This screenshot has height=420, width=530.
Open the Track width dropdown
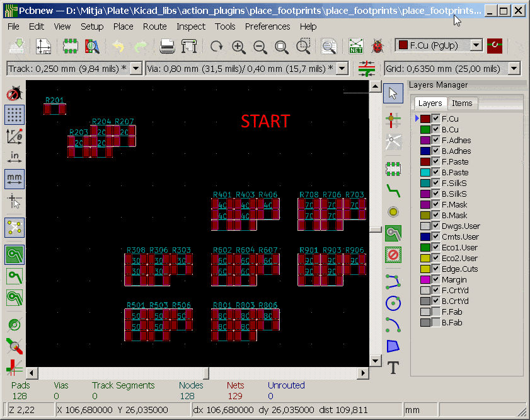coord(136,69)
